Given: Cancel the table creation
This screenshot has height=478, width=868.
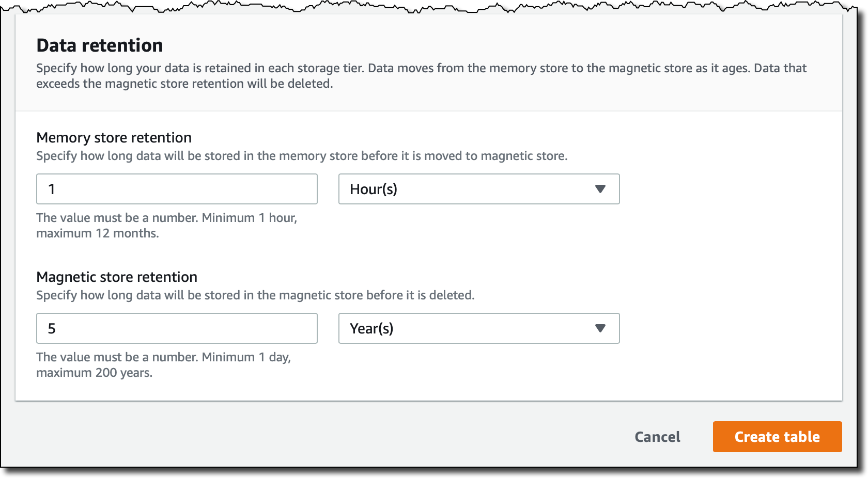Looking at the screenshot, I should click(657, 437).
